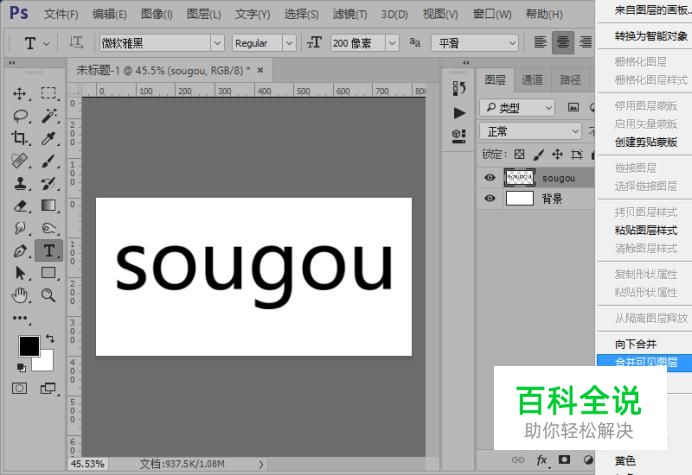Image resolution: width=692 pixels, height=475 pixels.
Task: Switch to the 路径 tab
Action: (571, 79)
